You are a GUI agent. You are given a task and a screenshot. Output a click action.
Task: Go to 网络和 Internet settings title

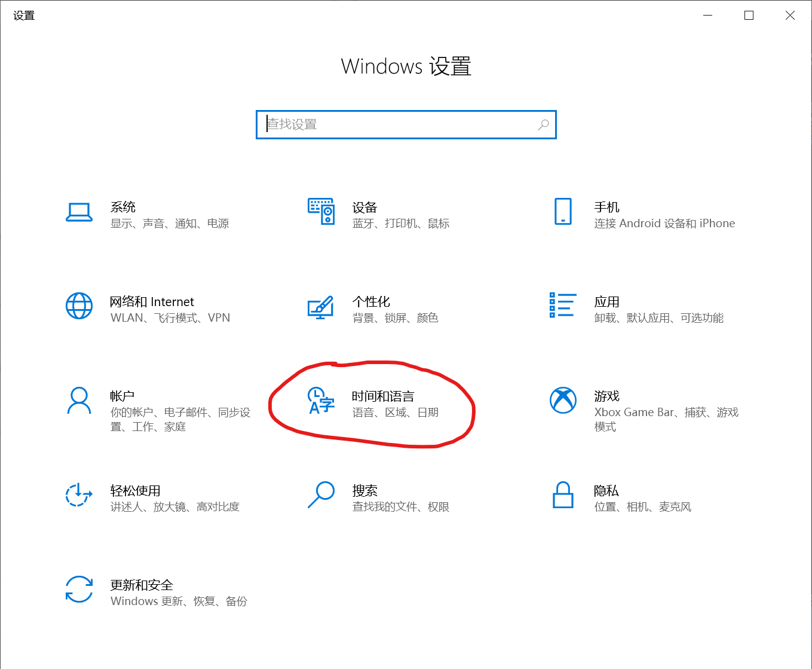pyautogui.click(x=152, y=302)
